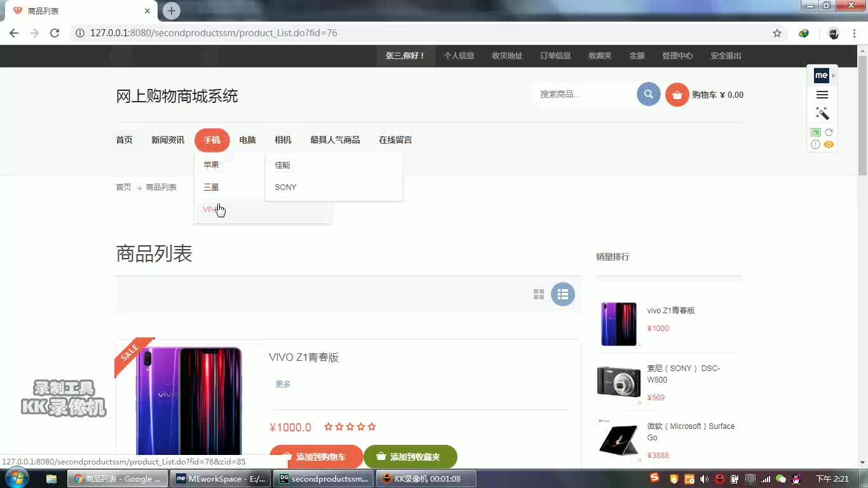
Task: Open Microsoft Surface Go thumbnail
Action: tap(619, 440)
